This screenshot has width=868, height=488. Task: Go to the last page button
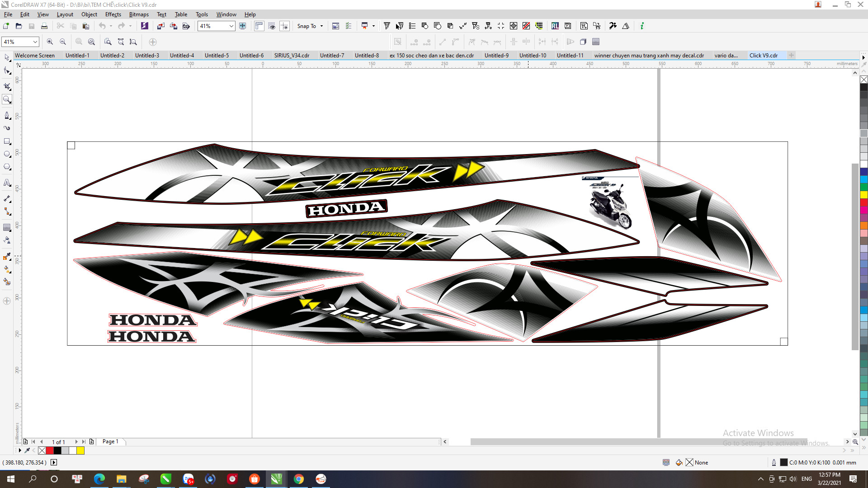click(x=84, y=441)
